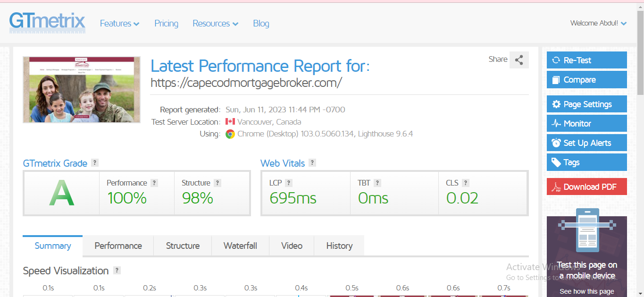644x297 pixels.
Task: Click the CLS help question mark
Action: (x=466, y=183)
